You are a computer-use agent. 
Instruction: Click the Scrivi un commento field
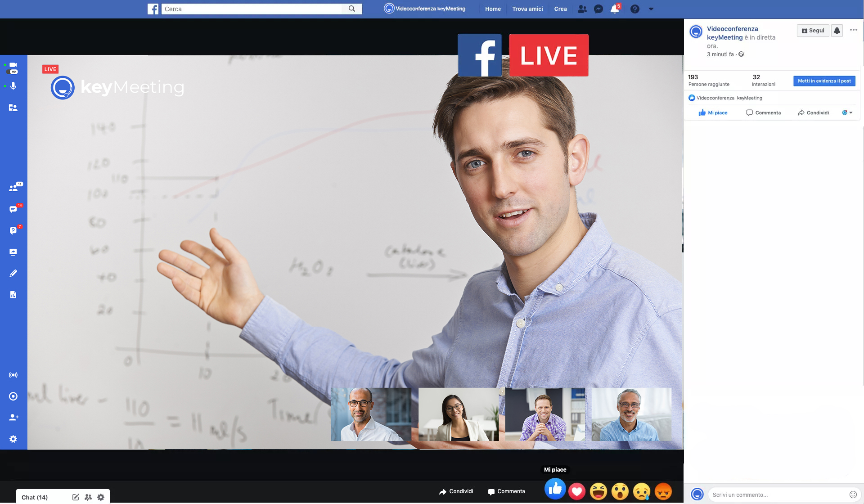pos(778,495)
